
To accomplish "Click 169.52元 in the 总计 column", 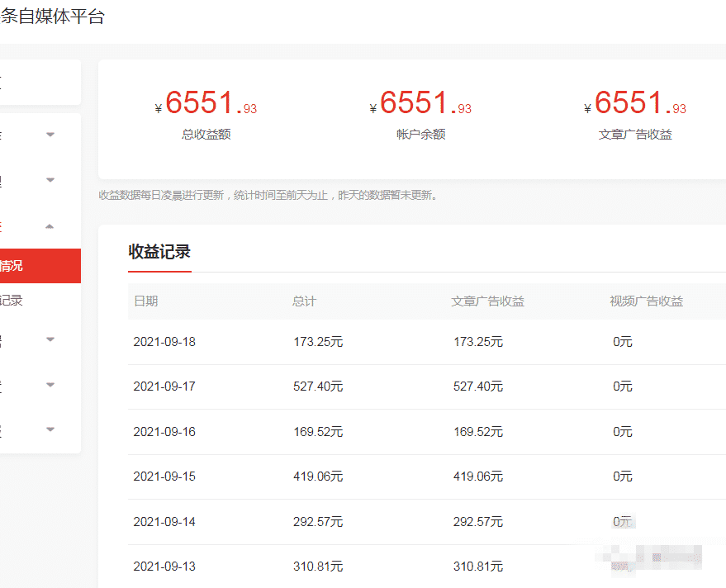I will click(x=318, y=432).
